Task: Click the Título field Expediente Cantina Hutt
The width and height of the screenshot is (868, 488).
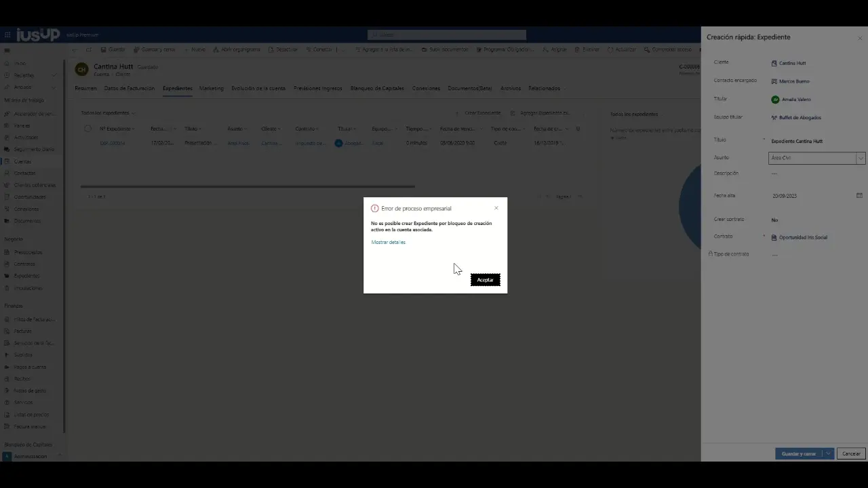Action: 797,141
